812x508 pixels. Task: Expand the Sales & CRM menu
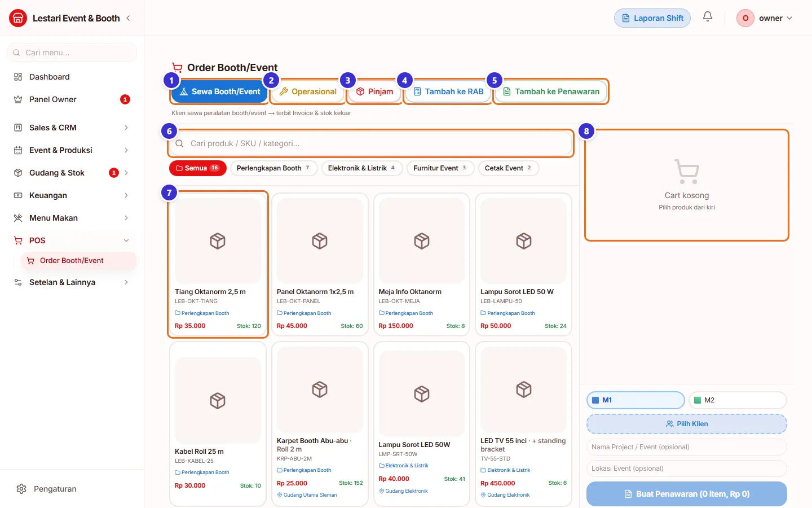point(126,128)
